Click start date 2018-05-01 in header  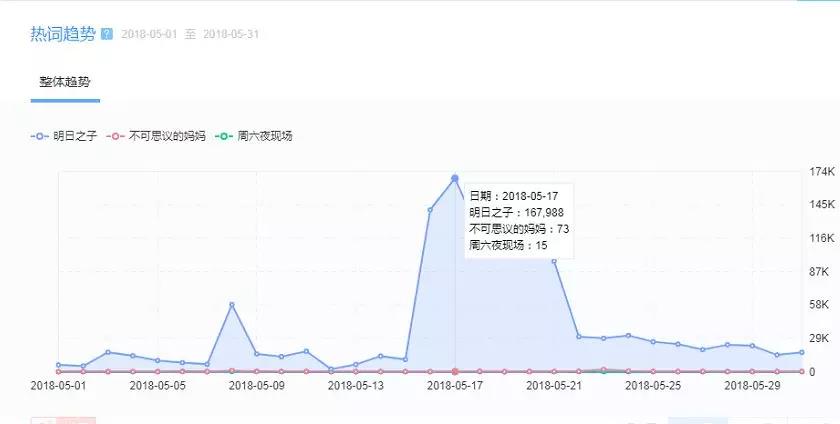pyautogui.click(x=149, y=34)
